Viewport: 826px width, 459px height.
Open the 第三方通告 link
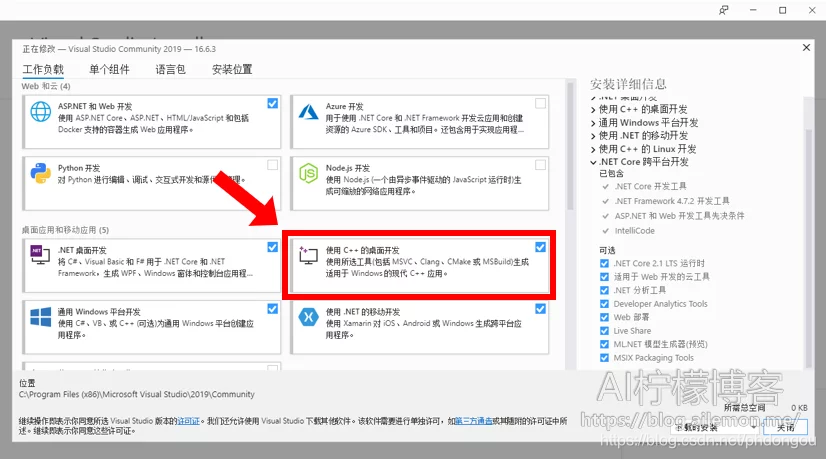tap(474, 421)
